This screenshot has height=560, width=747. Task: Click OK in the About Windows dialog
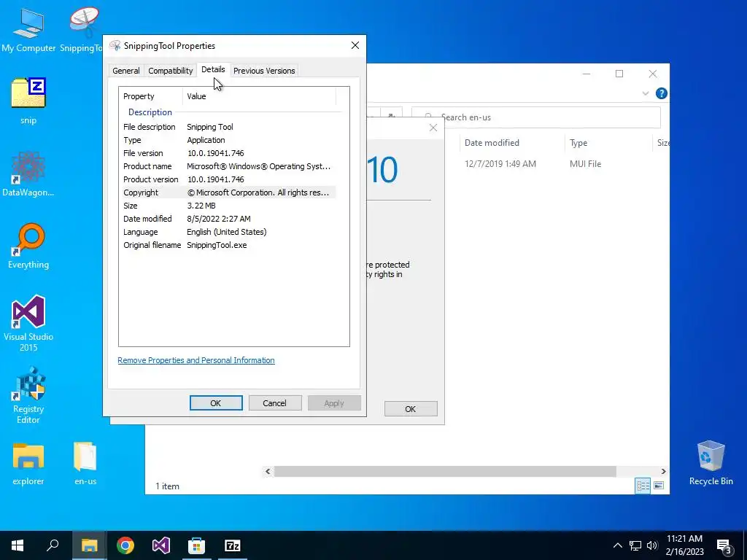pos(411,408)
